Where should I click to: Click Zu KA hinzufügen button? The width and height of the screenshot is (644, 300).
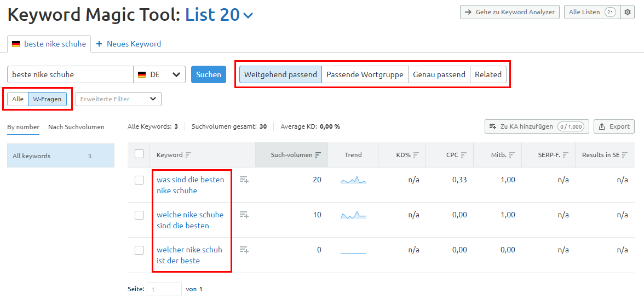[x=537, y=126]
